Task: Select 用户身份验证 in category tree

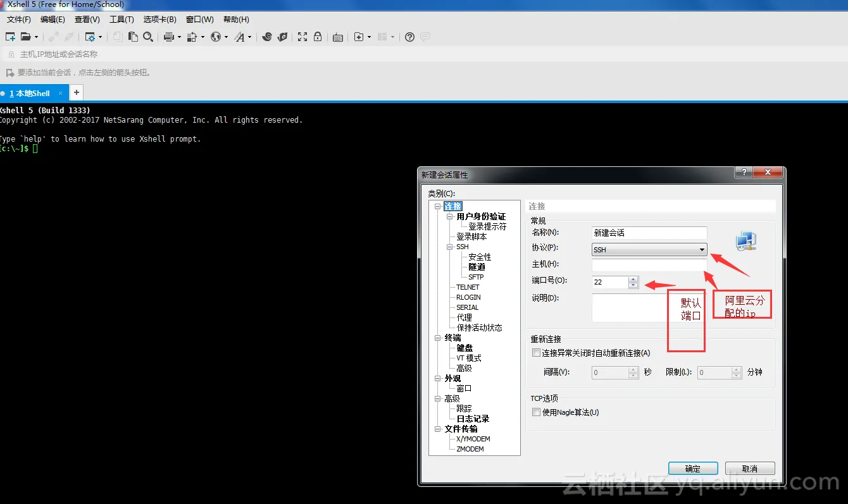Action: click(x=481, y=217)
